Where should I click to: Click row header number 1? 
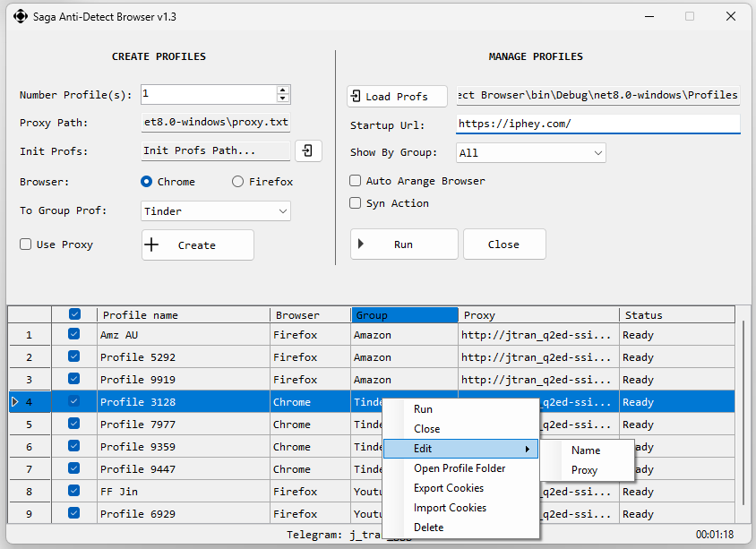click(x=30, y=335)
